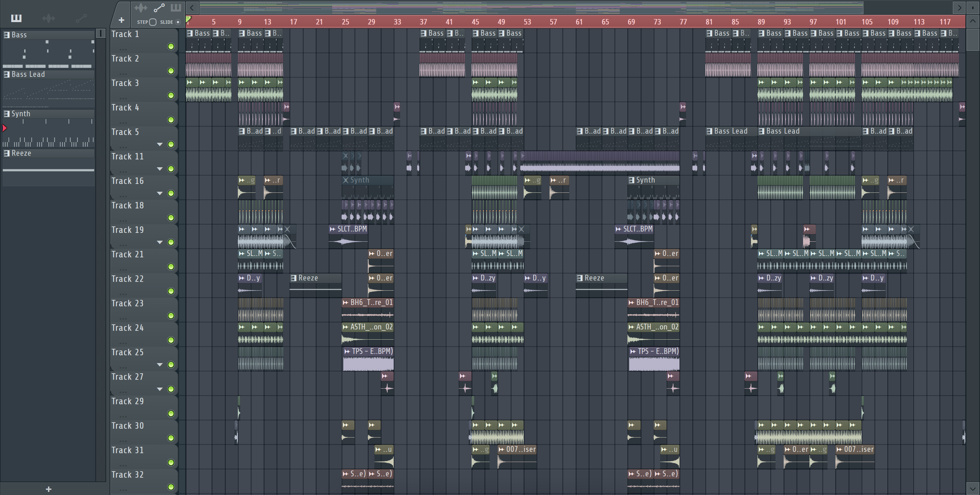Select the TPS - E..BPM) clip at bar 25
980x495 pixels.
click(368, 359)
